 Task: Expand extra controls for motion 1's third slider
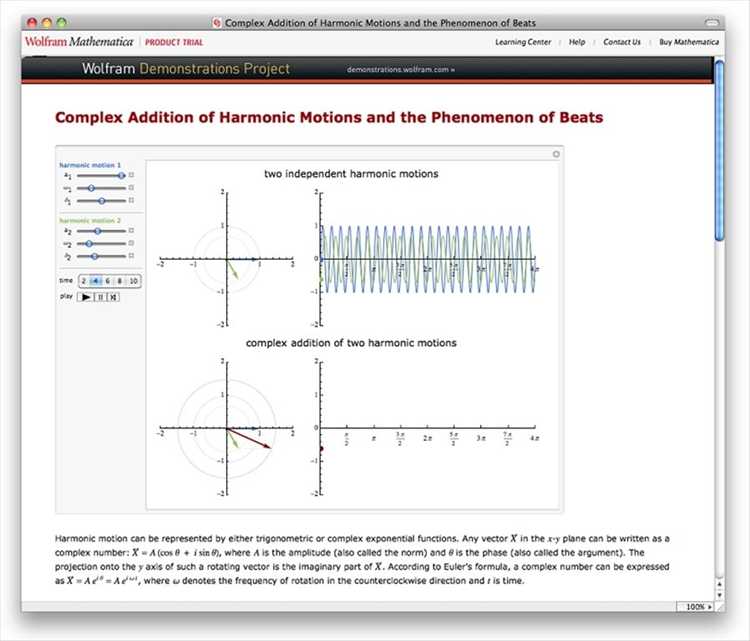(x=131, y=200)
